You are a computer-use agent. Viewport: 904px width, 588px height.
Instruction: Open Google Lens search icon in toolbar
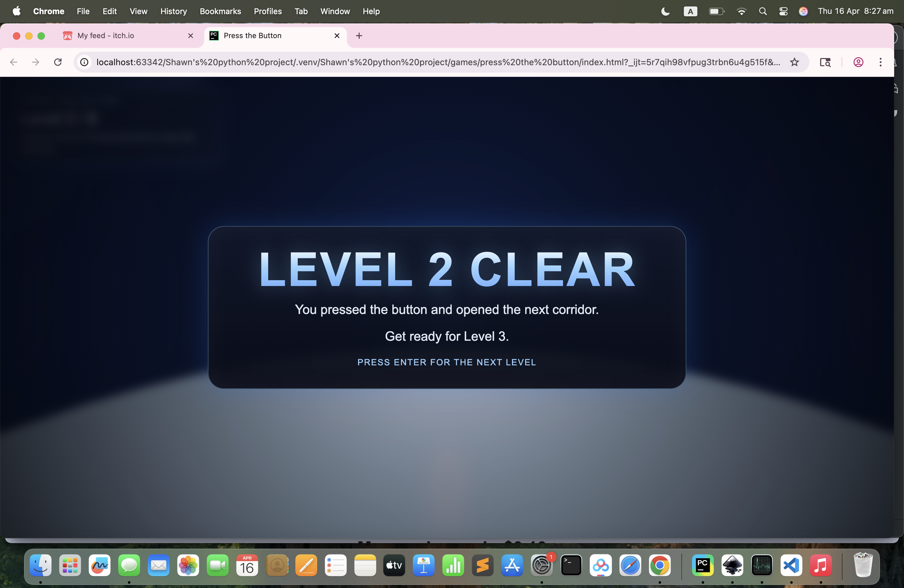(x=825, y=62)
